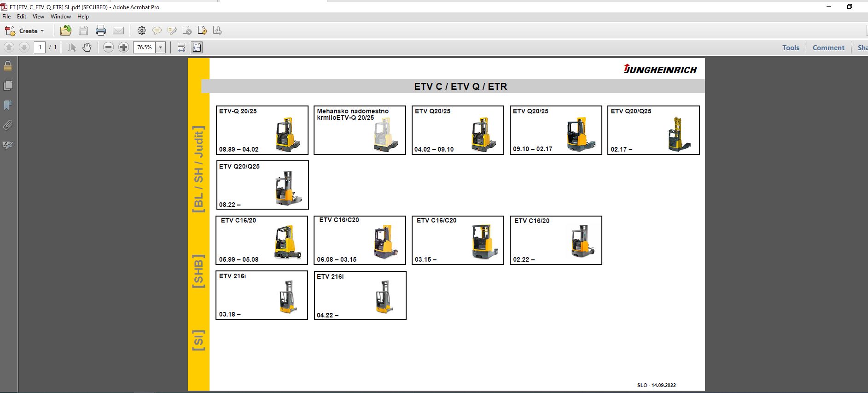Screen dimensions: 868x393
Task: Open ETV C16/20 02.22 – card
Action: coord(556,240)
